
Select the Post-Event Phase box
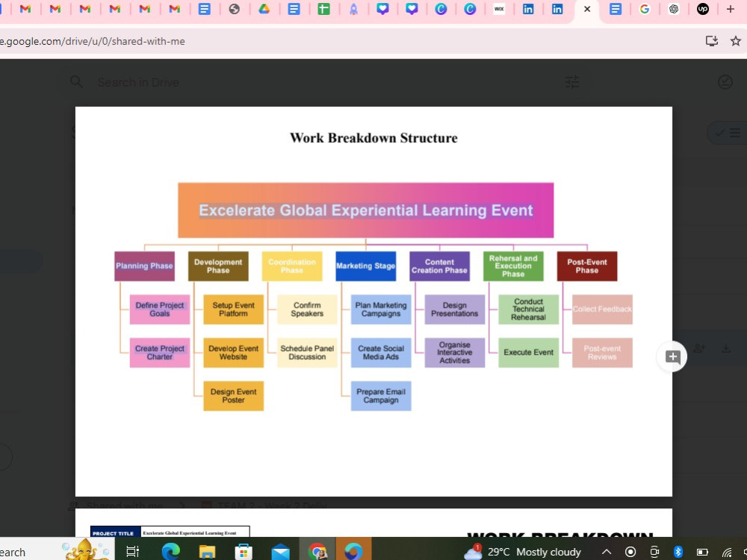click(587, 266)
